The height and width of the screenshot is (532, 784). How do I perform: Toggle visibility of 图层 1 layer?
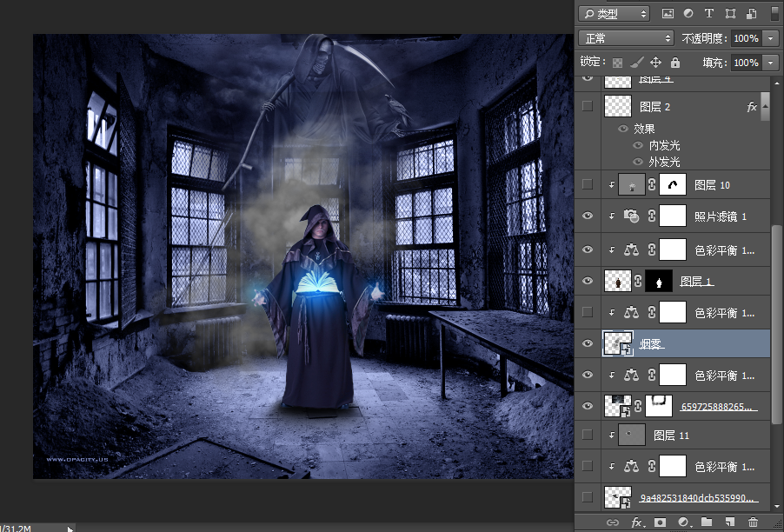click(x=588, y=281)
